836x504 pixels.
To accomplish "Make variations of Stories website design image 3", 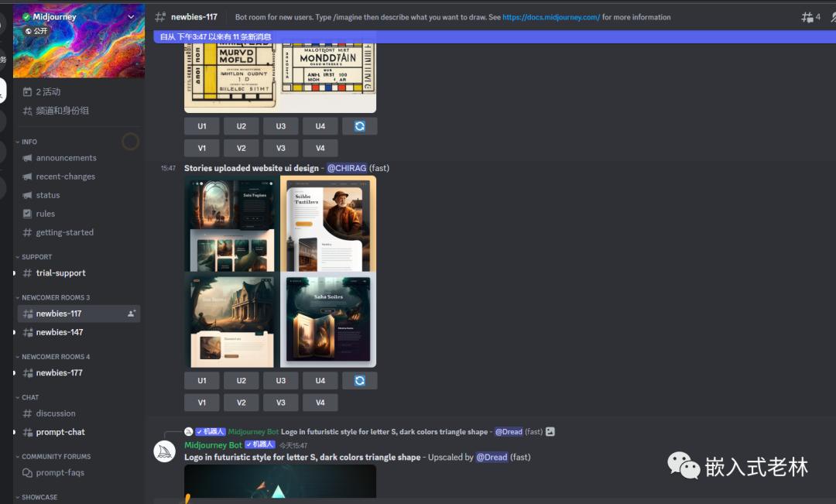I will pyautogui.click(x=280, y=403).
